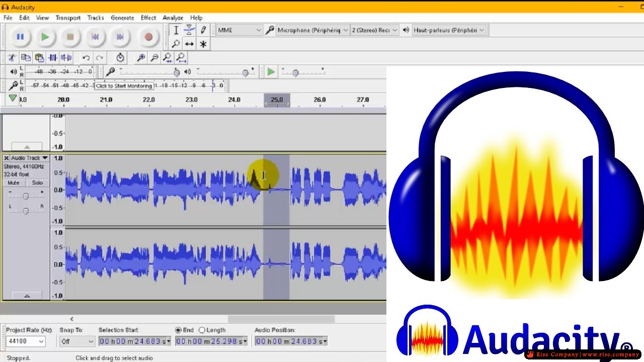Click the Trim audio icon

click(53, 58)
